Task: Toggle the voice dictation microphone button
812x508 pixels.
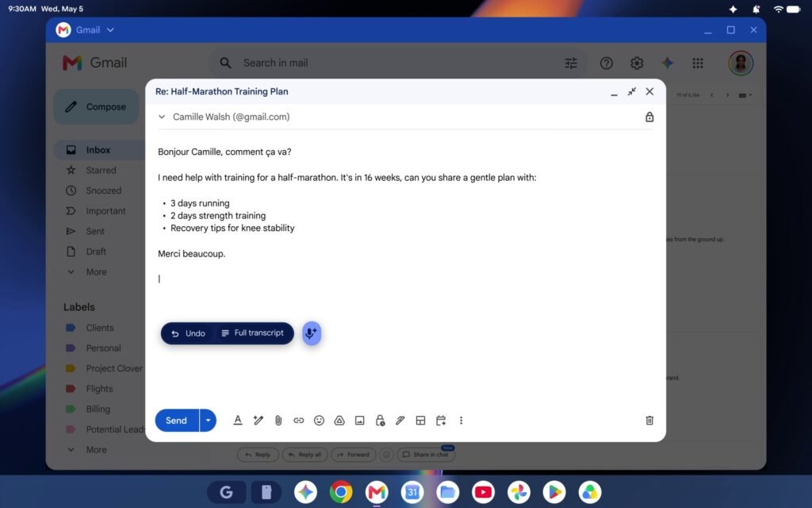Action: coord(311,333)
